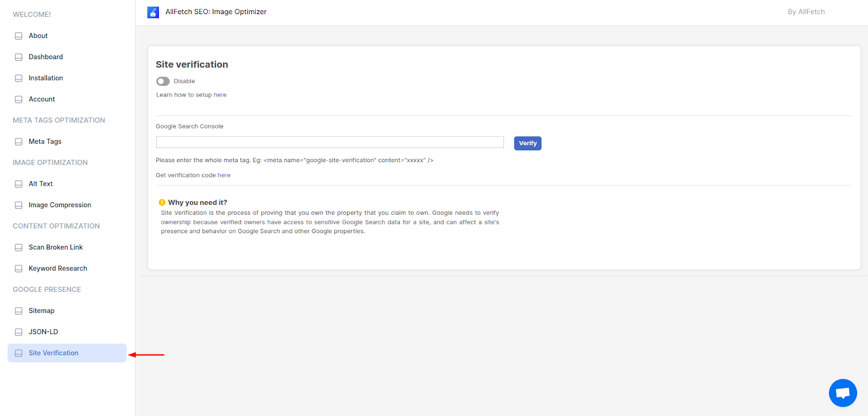The height and width of the screenshot is (416, 868).
Task: Click the By AllFetch text
Action: coord(806,12)
